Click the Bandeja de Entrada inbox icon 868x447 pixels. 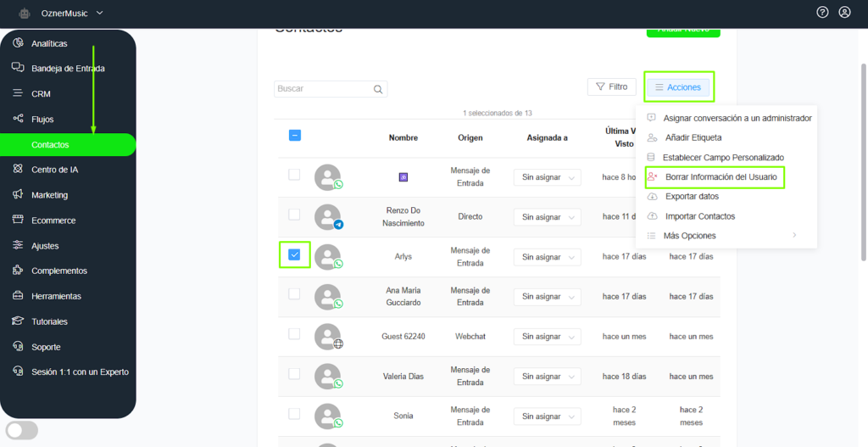pyautogui.click(x=18, y=68)
